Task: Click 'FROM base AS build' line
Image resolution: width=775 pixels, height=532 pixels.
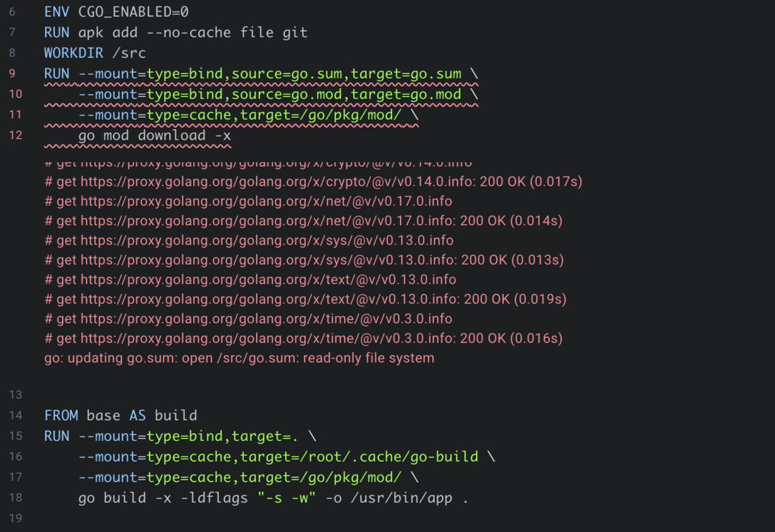Action: pos(121,415)
